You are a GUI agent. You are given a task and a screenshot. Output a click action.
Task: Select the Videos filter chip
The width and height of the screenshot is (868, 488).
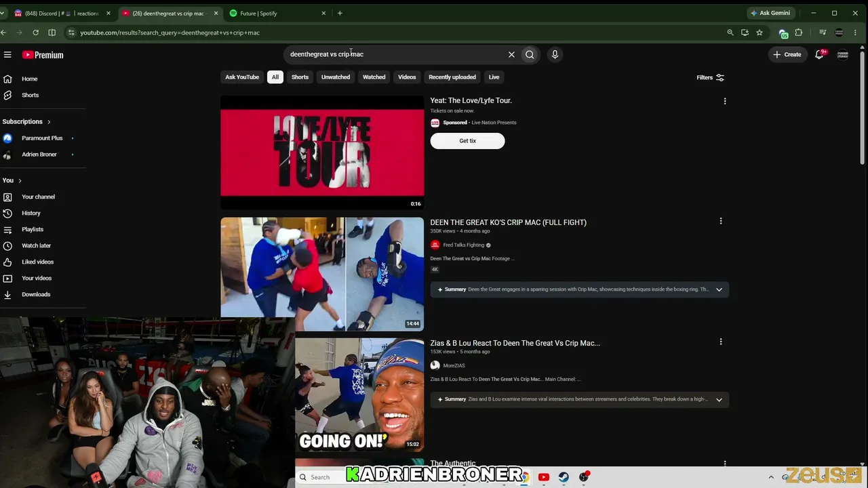[407, 77]
